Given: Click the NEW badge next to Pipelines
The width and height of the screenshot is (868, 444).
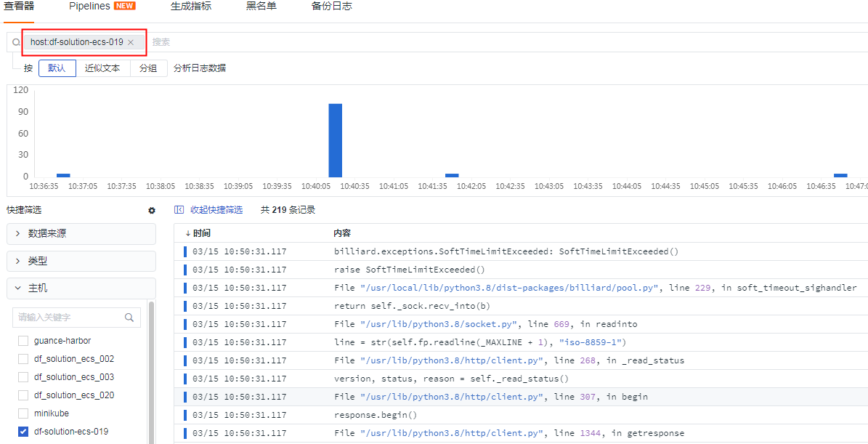Looking at the screenshot, I should pyautogui.click(x=124, y=4).
